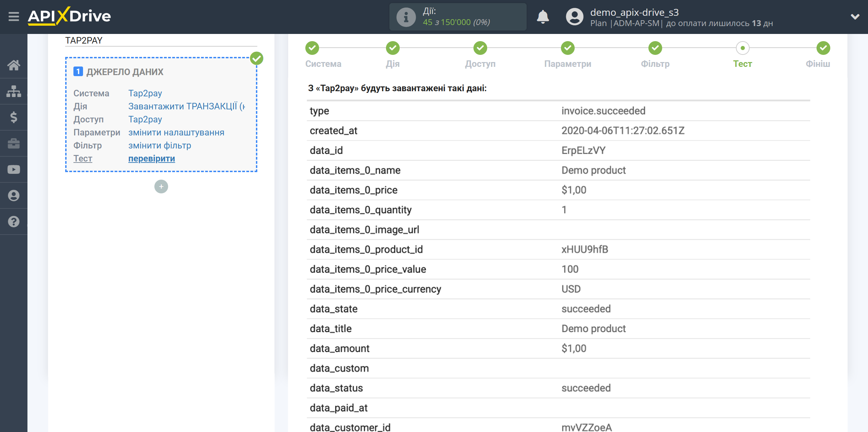Open the hamburger menu

[14, 16]
